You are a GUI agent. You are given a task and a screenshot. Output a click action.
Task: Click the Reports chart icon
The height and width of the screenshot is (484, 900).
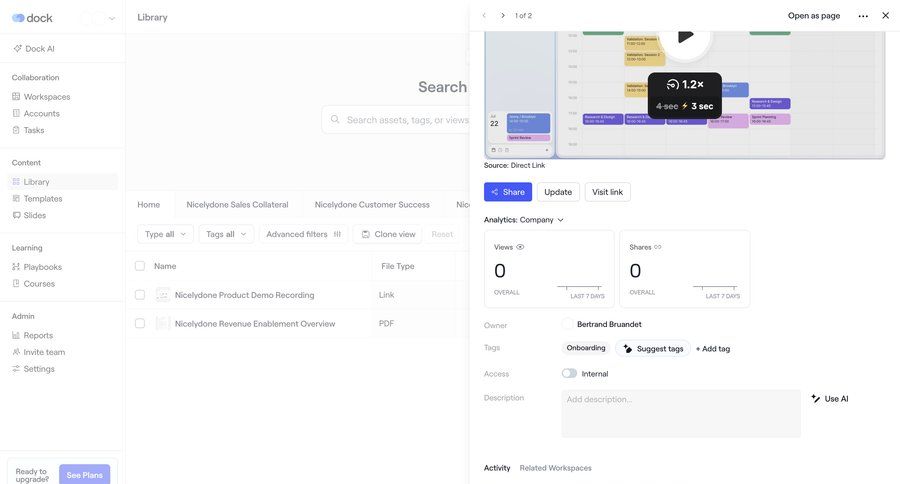pyautogui.click(x=16, y=335)
